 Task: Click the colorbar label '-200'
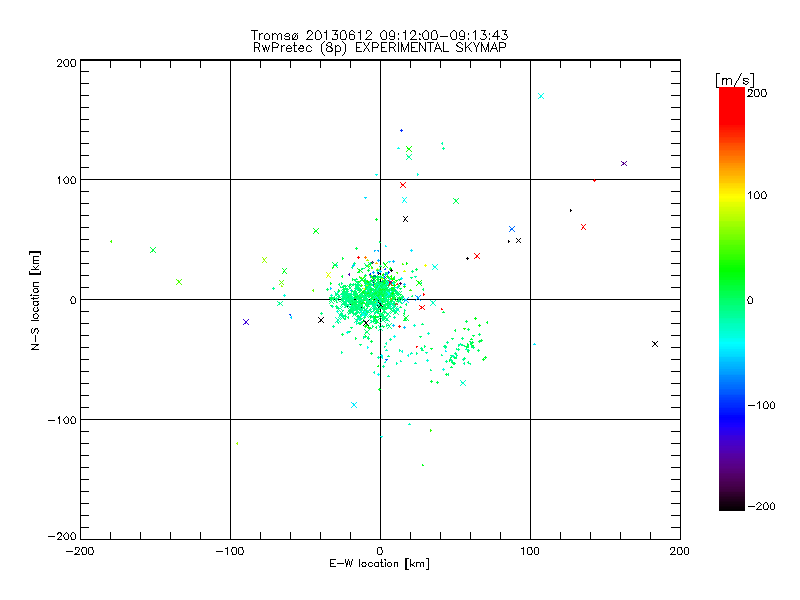coord(761,506)
